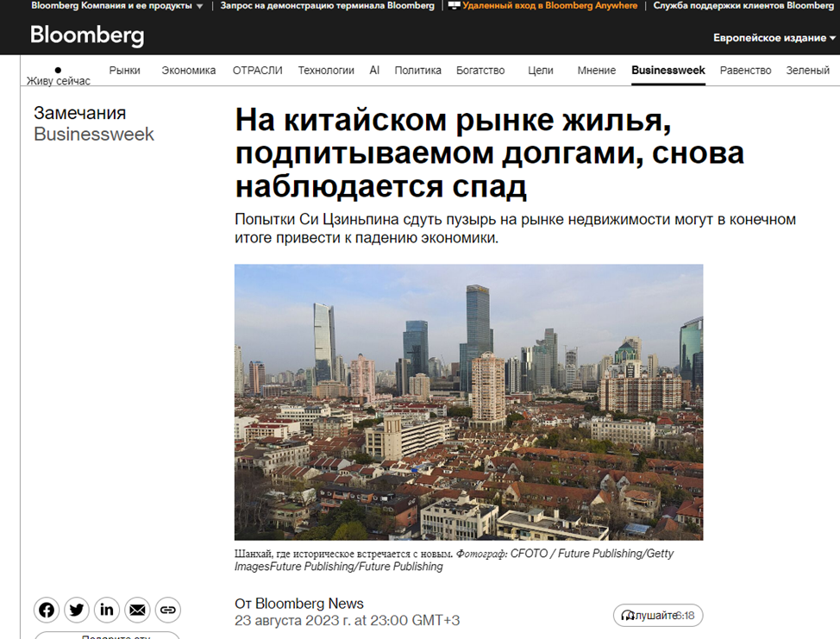Share article on LinkedIn icon
Image resolution: width=840 pixels, height=639 pixels.
pos(107,610)
